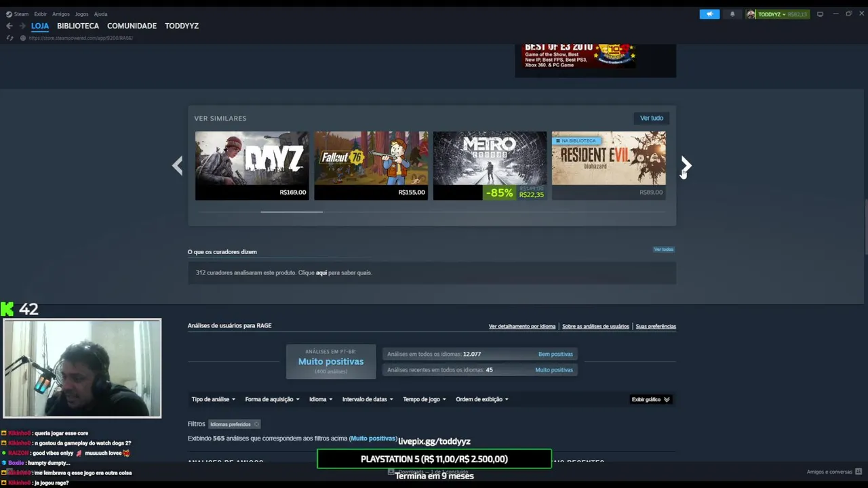Click the Best of E3 2010 banner

595,60
